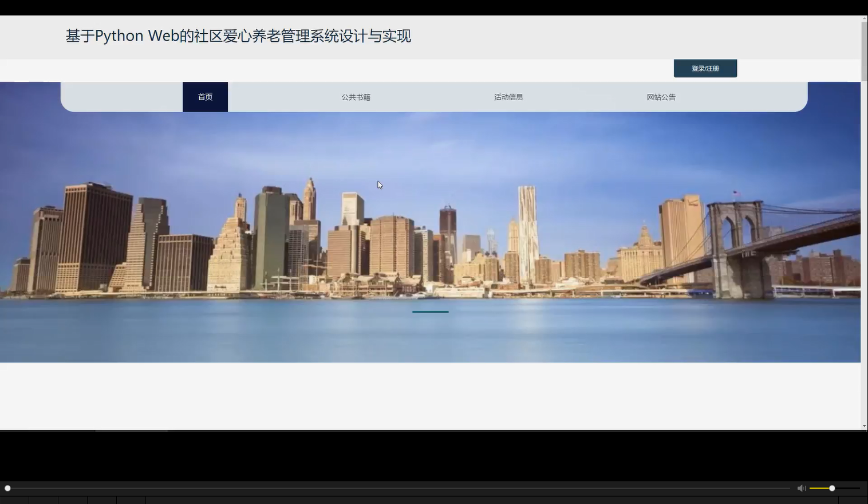Click the up arrow on the right scrollbar
868x504 pixels.
[x=863, y=17]
